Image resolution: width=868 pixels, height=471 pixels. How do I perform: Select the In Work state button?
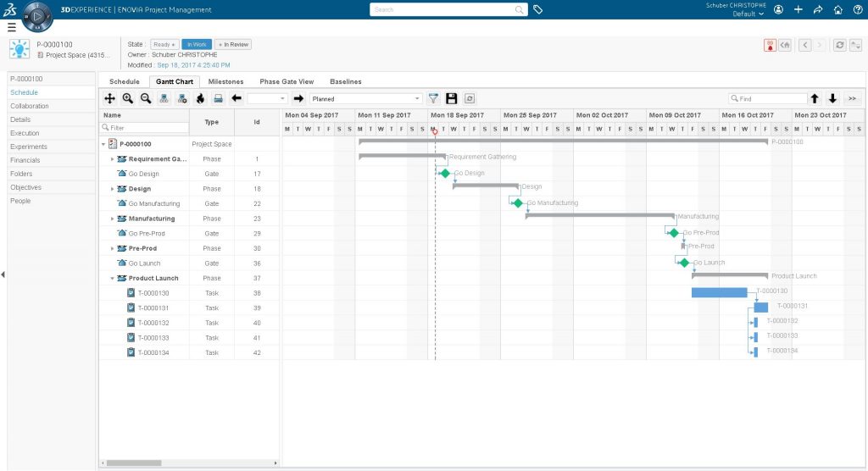point(197,44)
